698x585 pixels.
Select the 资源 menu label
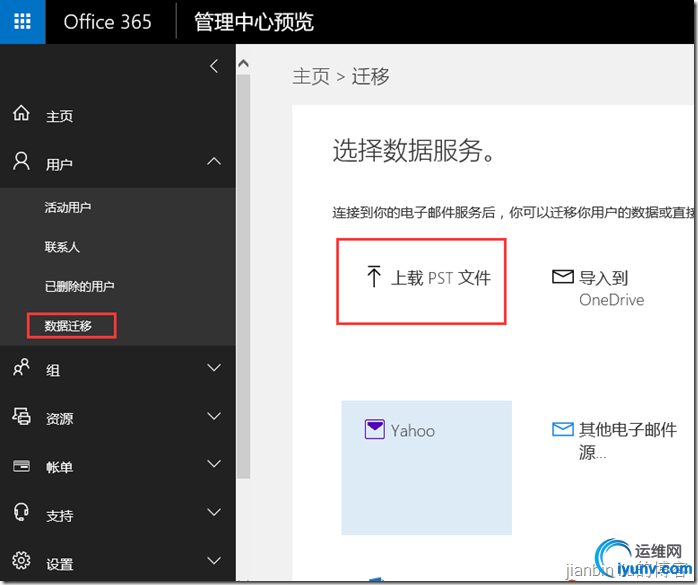(59, 418)
